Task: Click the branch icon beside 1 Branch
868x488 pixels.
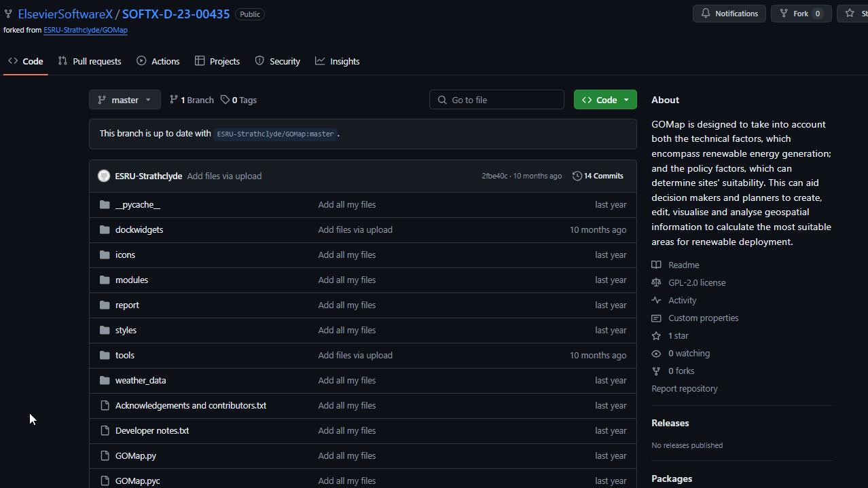Action: 174,100
